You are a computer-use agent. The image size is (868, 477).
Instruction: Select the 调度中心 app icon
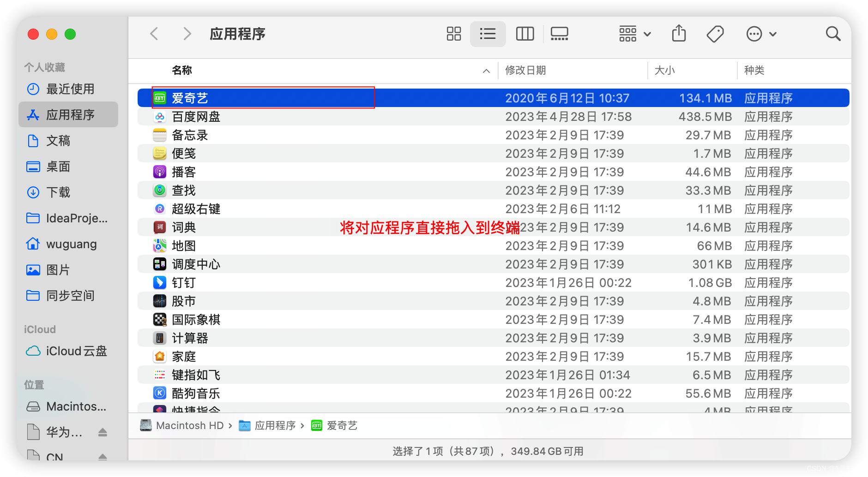tap(160, 264)
